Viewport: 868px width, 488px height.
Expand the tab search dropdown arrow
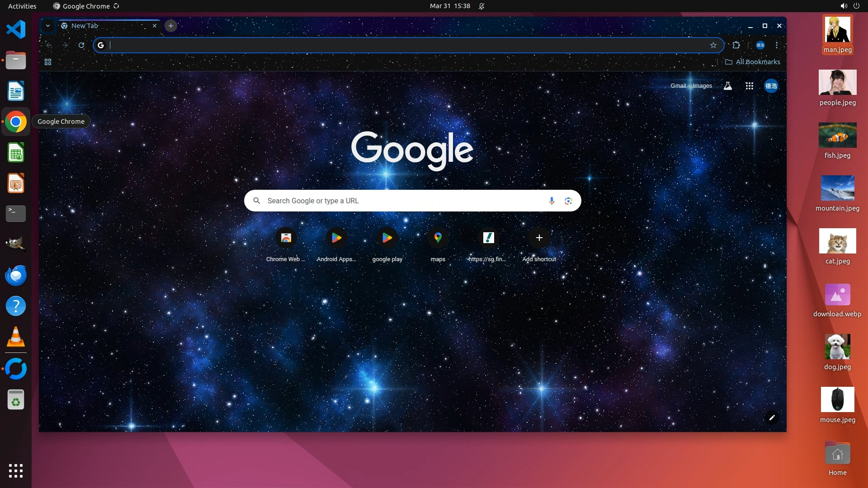coord(47,26)
